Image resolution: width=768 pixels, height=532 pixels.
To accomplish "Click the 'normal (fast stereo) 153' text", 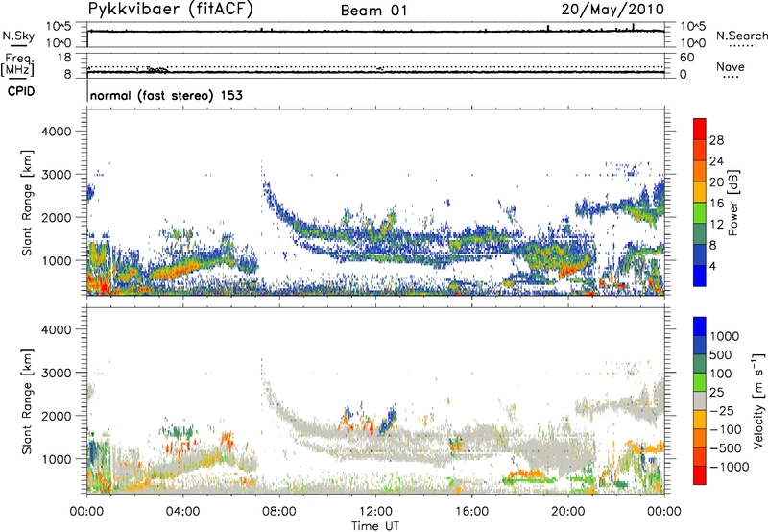I will pos(166,95).
